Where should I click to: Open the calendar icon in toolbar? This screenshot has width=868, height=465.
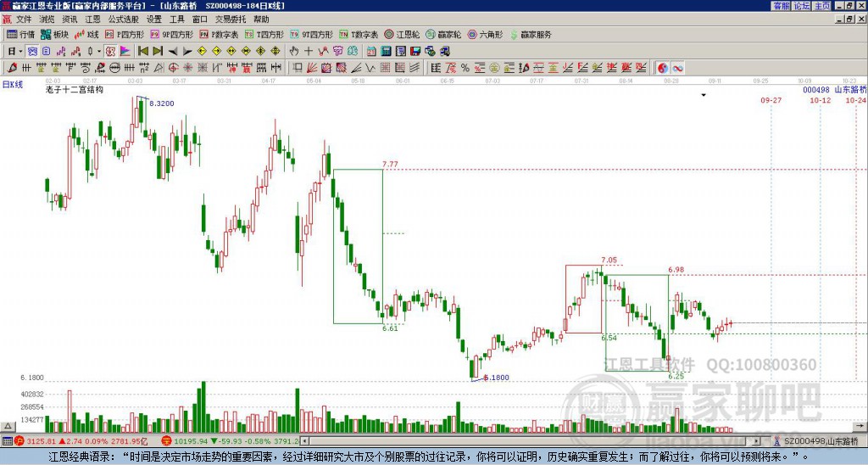pos(371,52)
